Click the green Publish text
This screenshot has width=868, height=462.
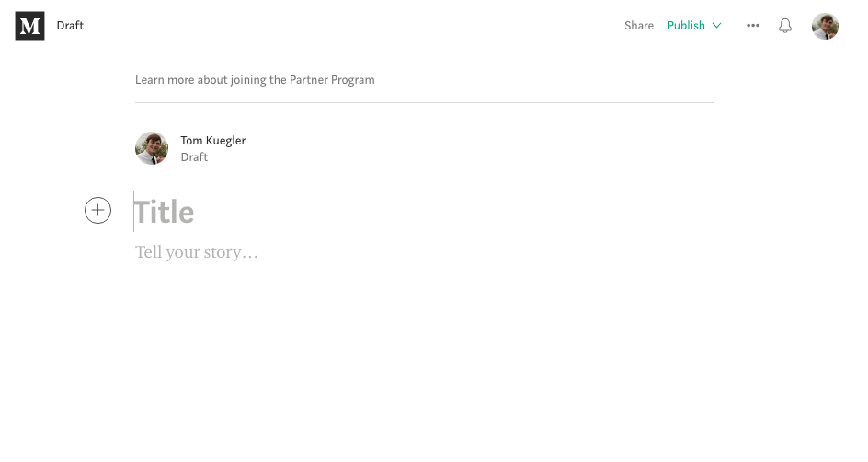[x=686, y=26]
